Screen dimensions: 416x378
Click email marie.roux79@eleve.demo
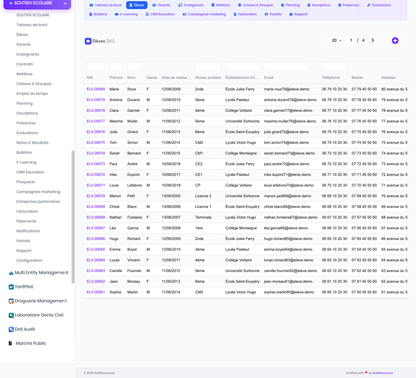pos(287,89)
